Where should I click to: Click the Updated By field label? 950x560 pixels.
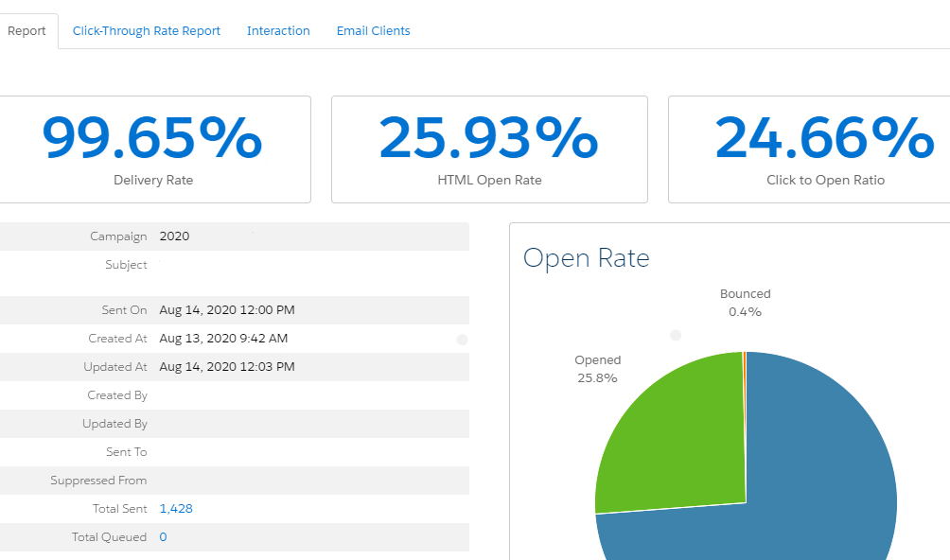click(114, 424)
